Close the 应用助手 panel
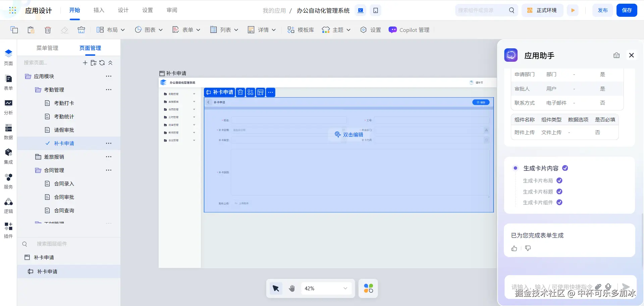The image size is (644, 306). (x=632, y=55)
